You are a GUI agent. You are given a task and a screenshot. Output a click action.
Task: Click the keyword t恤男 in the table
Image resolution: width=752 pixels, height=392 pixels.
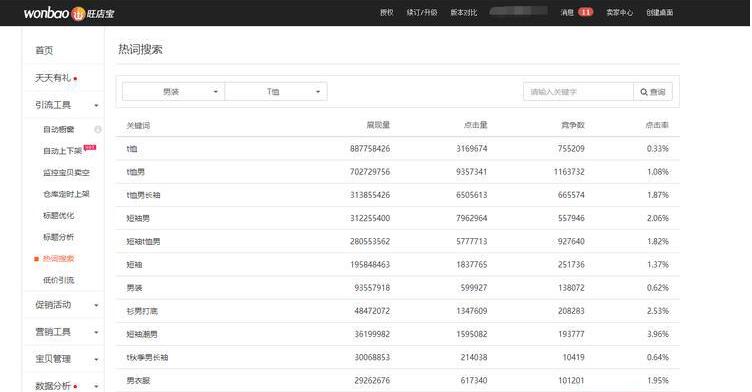136,172
